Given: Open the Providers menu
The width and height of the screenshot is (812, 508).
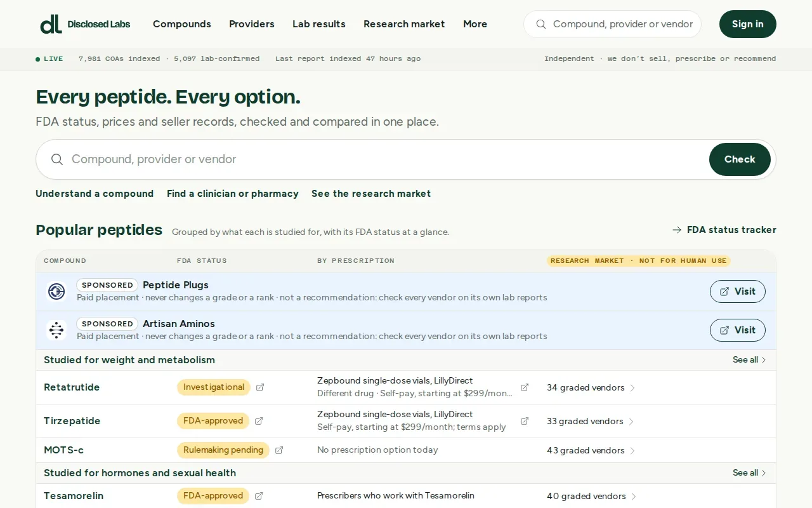Looking at the screenshot, I should [x=252, y=24].
